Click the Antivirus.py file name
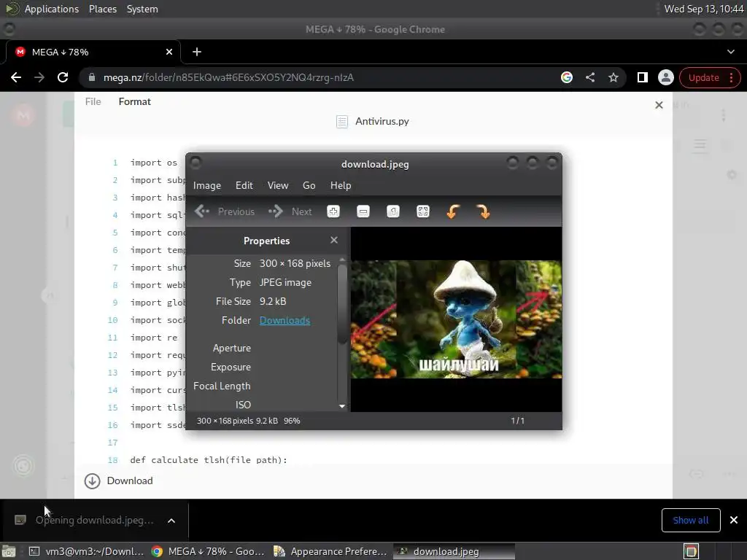The height and width of the screenshot is (560, 747). coord(382,122)
